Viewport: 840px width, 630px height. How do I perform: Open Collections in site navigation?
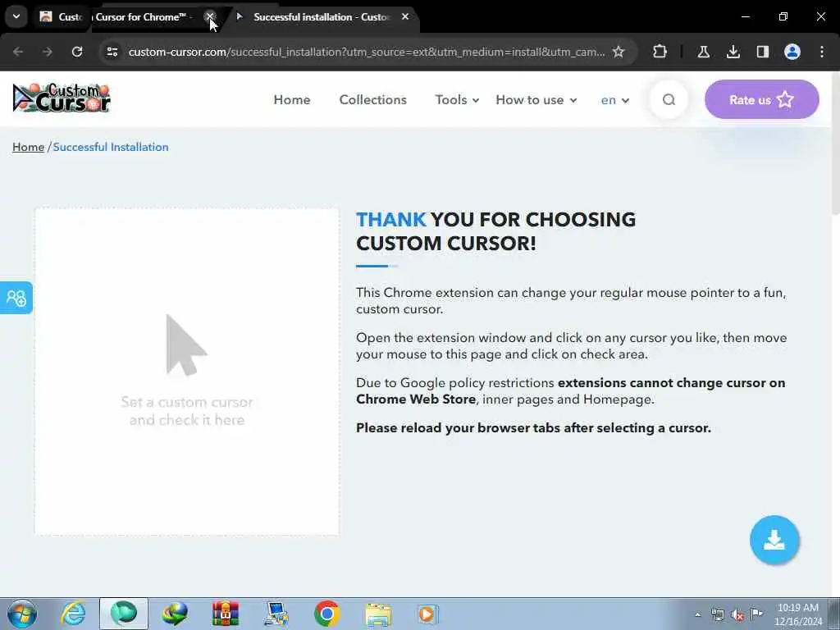click(x=373, y=100)
